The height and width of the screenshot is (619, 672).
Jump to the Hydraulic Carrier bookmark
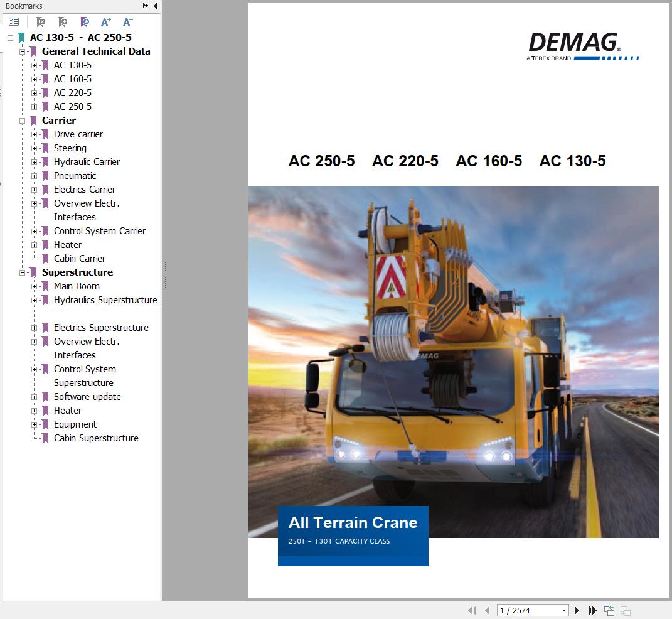(87, 162)
